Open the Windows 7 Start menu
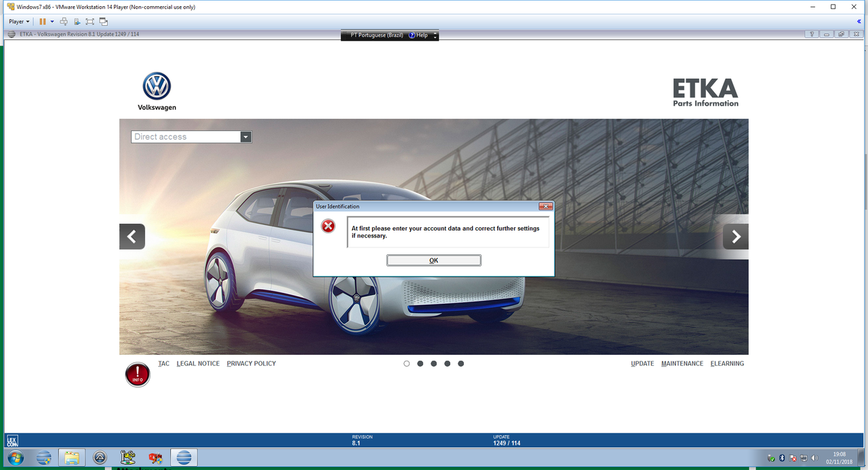 [x=15, y=458]
